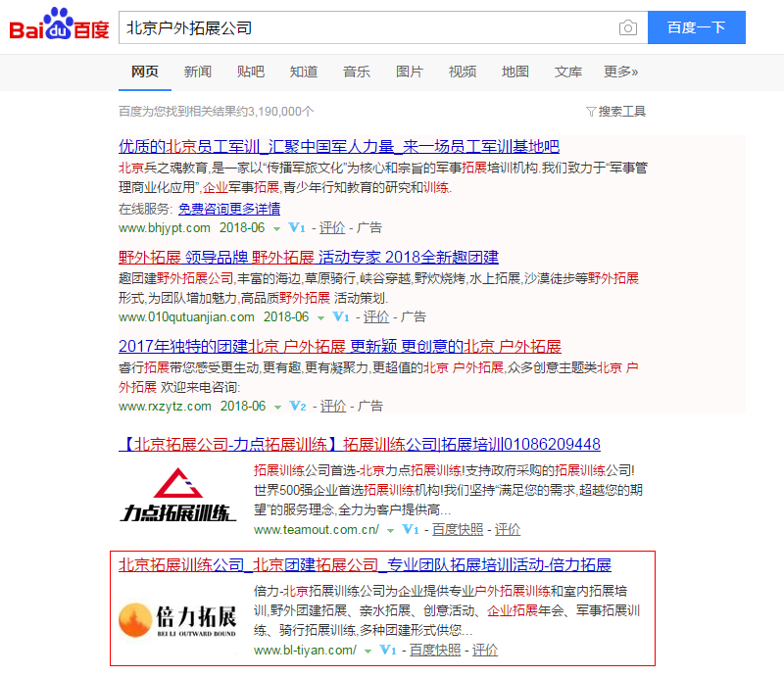Click V2 badge for www.rxzytz.com
This screenshot has width=784, height=677.
click(x=298, y=406)
